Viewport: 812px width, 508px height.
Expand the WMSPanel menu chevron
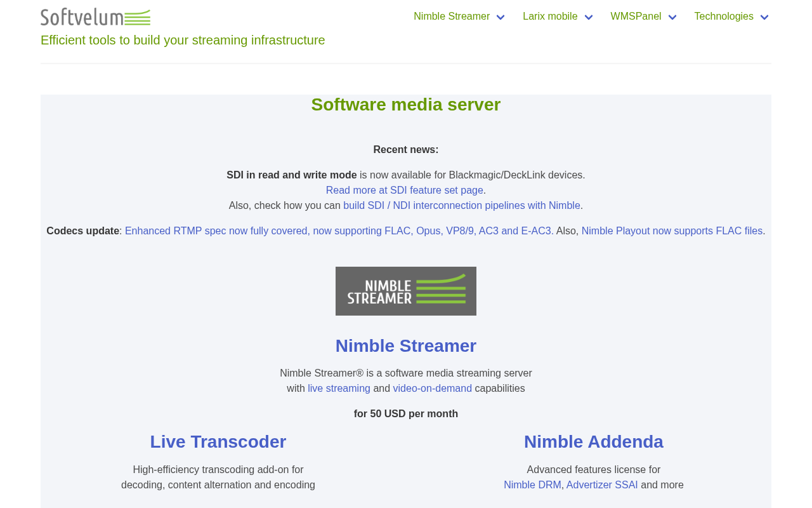(x=672, y=17)
